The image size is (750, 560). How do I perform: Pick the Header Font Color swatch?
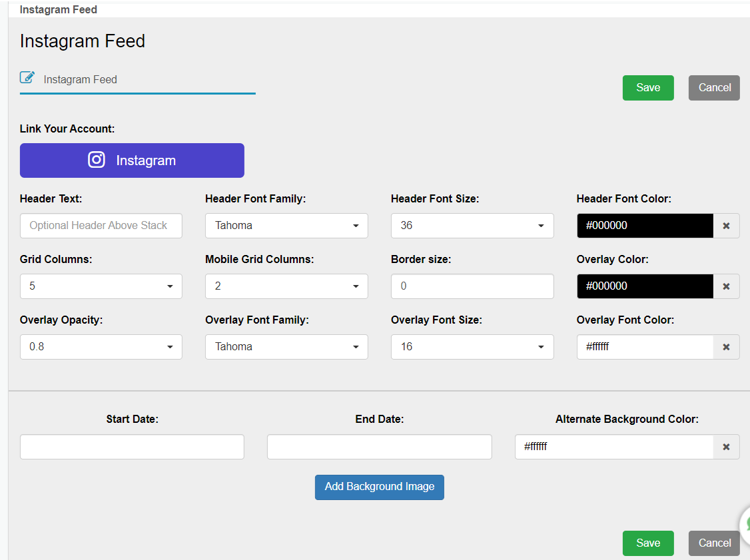[x=645, y=226]
